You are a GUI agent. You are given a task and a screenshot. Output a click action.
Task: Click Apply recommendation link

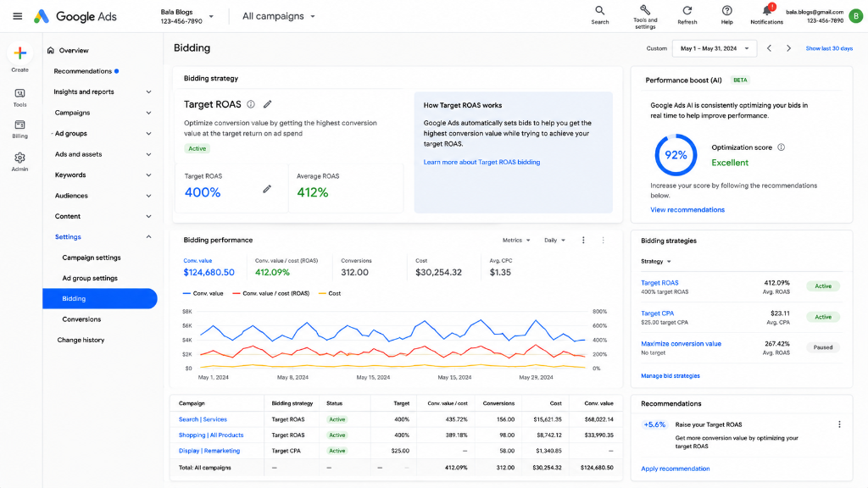coord(675,469)
